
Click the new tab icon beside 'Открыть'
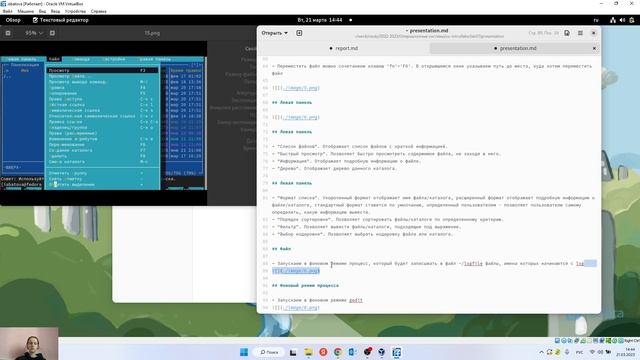[x=299, y=33]
